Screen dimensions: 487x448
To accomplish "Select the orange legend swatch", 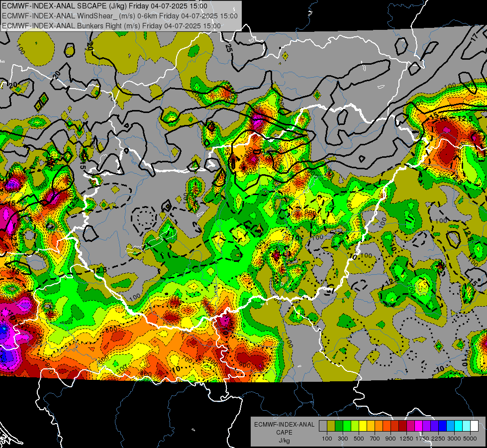I will pyautogui.click(x=379, y=426).
